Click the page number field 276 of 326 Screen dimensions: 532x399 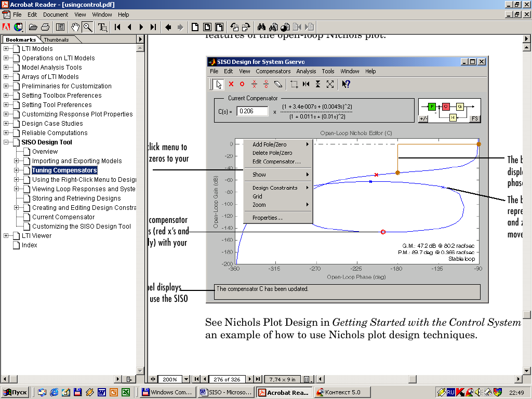pyautogui.click(x=227, y=379)
